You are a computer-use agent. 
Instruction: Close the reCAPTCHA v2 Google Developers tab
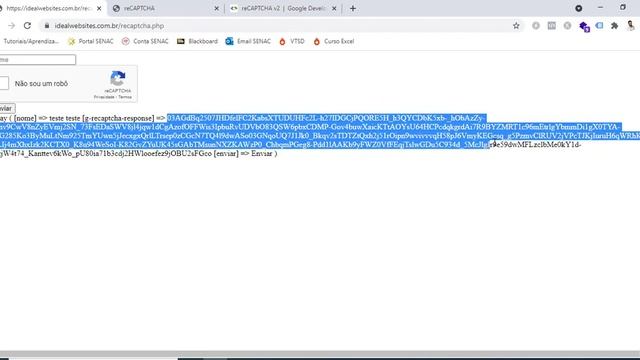pos(334,8)
